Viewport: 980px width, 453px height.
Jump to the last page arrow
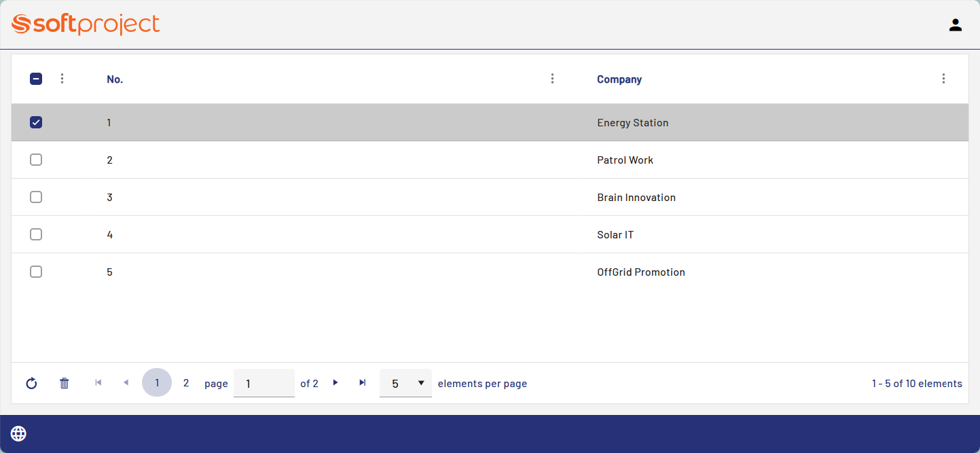coord(363,383)
